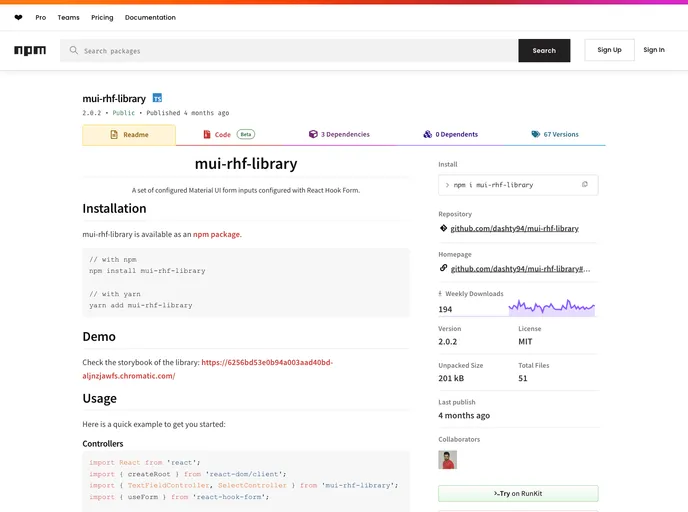Click the MIT license value
The width and height of the screenshot is (688, 512).
(x=525, y=342)
